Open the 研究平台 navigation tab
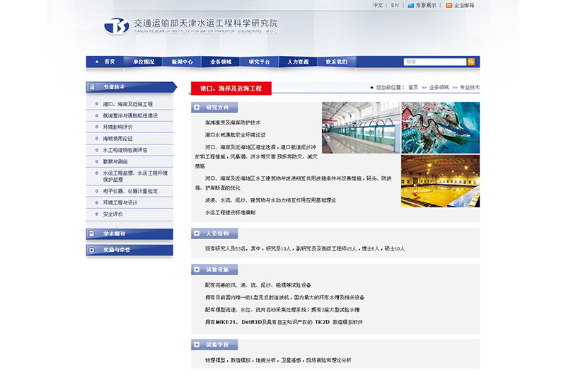This screenshot has width=566, height=392. coord(259,62)
